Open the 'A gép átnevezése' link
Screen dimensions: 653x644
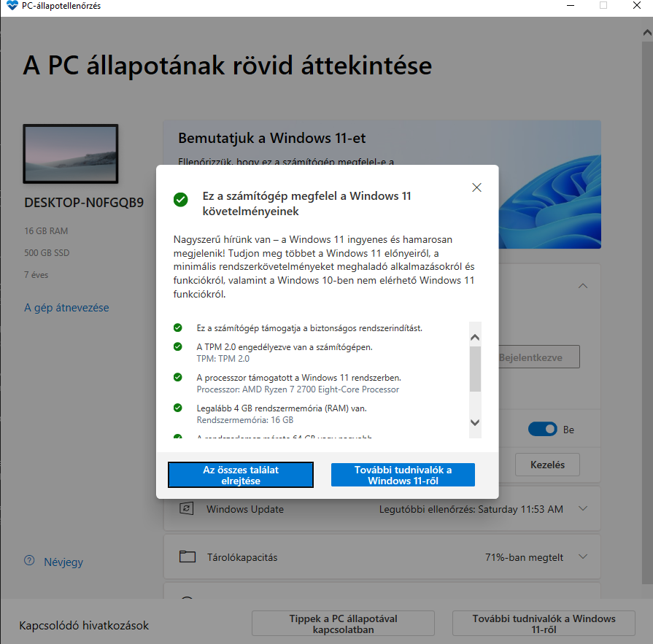pos(66,308)
